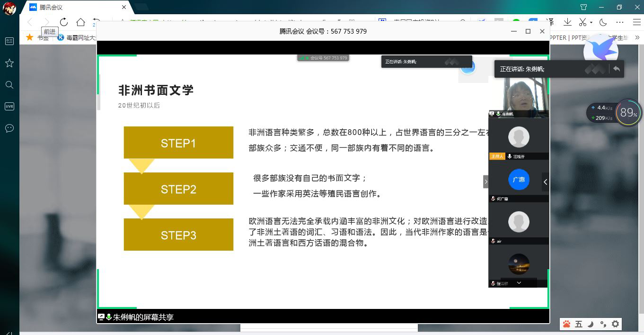Open the chat bubble sidebar icon
The width and height of the screenshot is (644, 335).
(9, 128)
